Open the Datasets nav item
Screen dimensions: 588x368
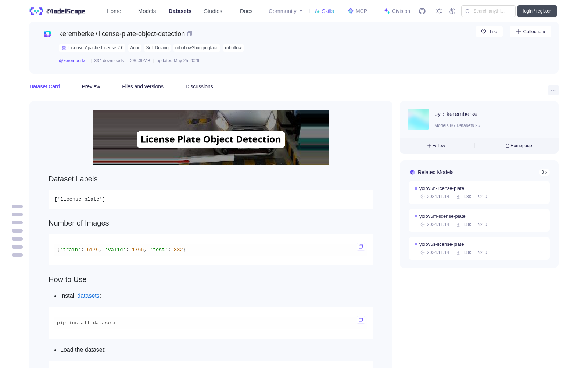tap(180, 11)
